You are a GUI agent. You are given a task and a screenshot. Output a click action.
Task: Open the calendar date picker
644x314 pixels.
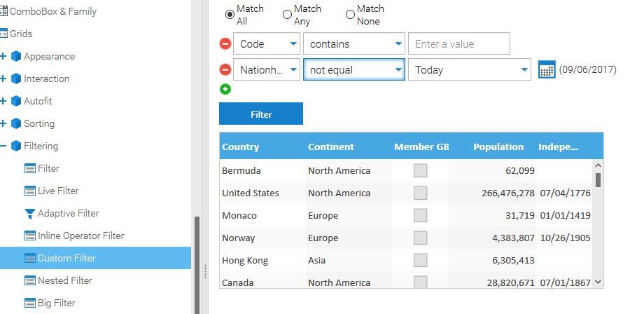(x=547, y=69)
